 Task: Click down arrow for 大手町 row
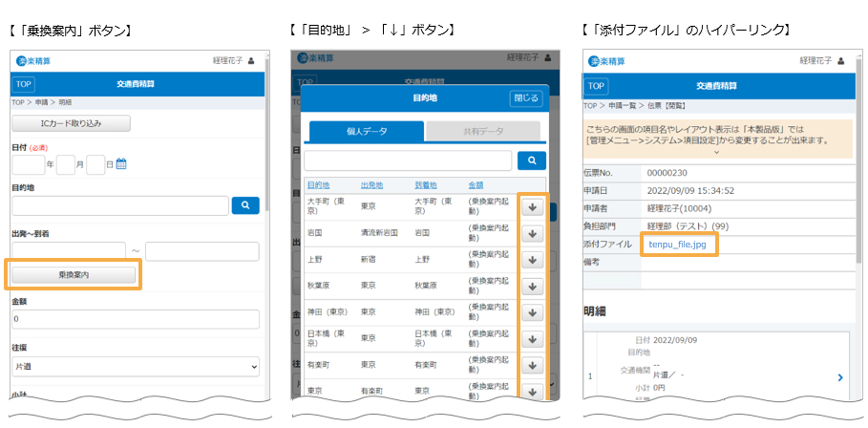532,207
